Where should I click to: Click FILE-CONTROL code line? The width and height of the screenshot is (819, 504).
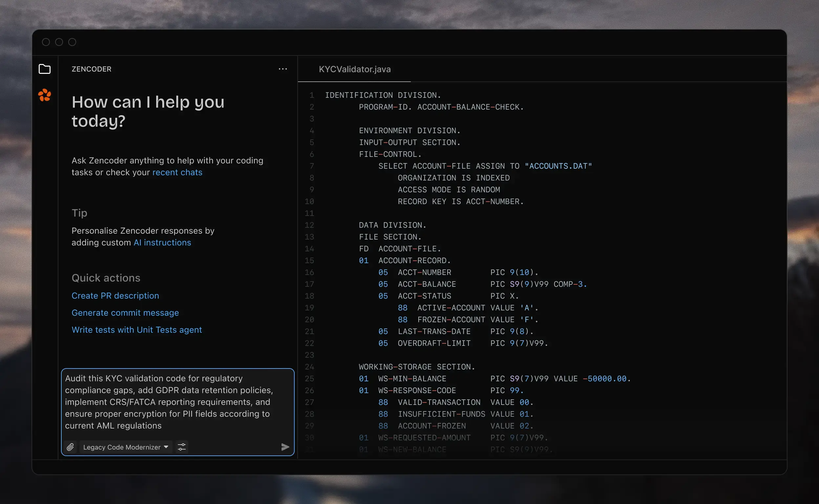pyautogui.click(x=390, y=154)
